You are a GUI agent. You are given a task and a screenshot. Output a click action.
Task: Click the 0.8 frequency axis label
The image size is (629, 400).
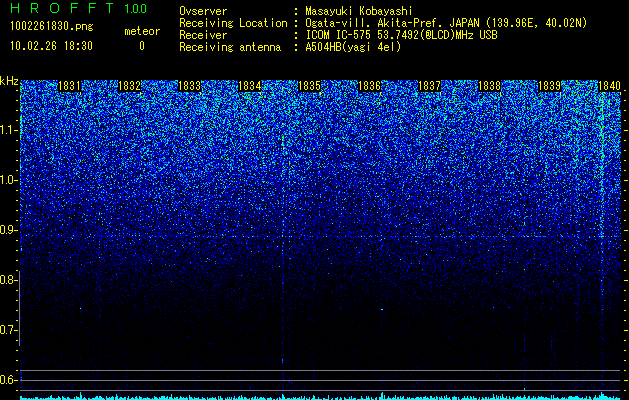click(x=8, y=280)
